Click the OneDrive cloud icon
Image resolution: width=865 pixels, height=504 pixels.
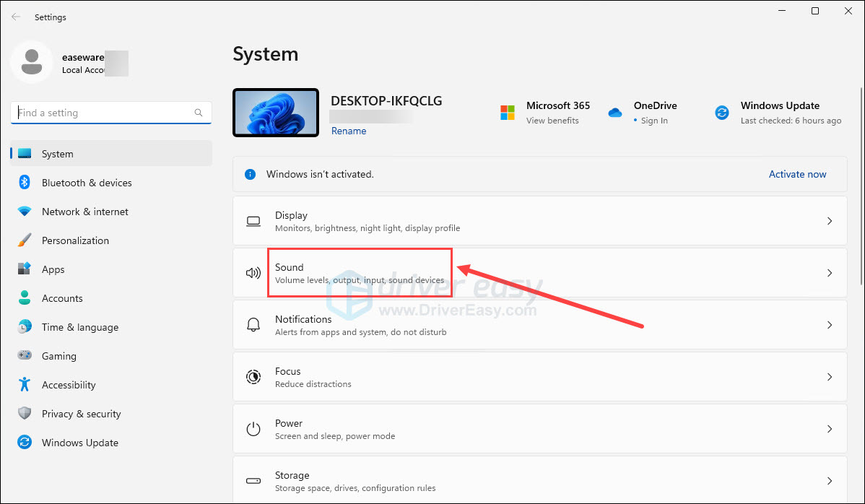click(x=615, y=113)
